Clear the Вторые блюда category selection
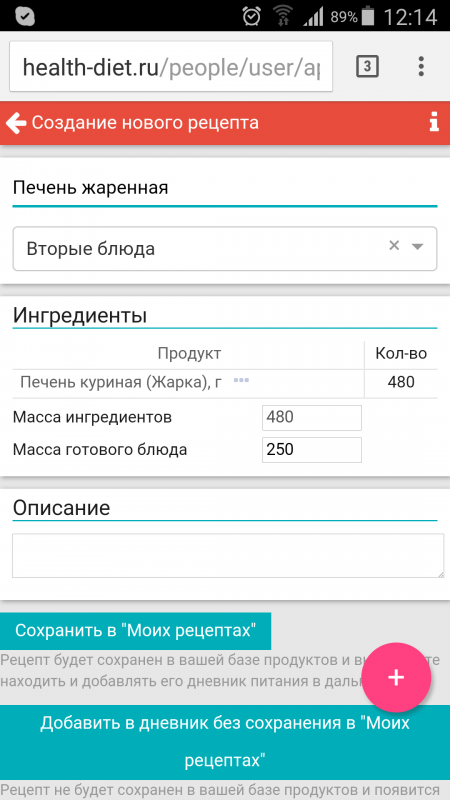The width and height of the screenshot is (450, 800). coord(394,245)
